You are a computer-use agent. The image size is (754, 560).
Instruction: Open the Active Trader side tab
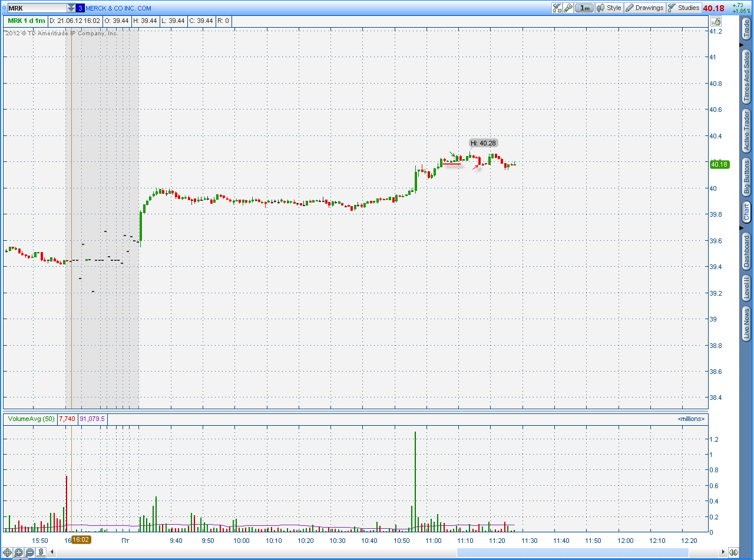click(746, 131)
